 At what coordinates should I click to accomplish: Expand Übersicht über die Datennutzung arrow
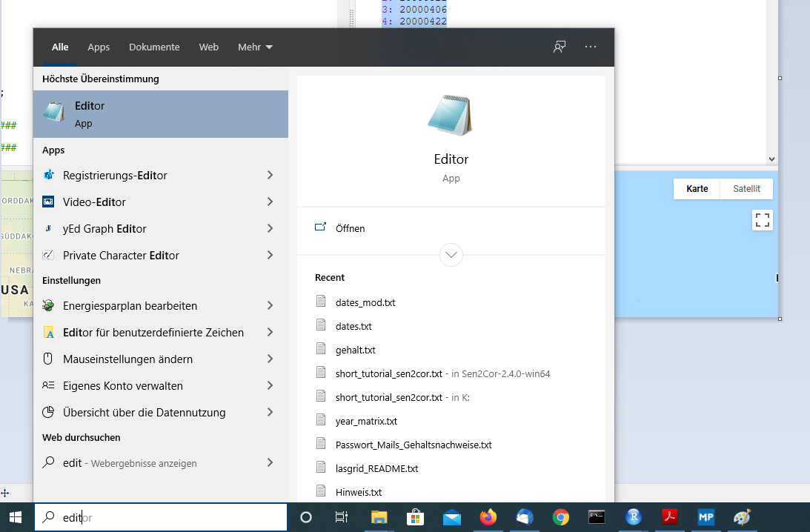[270, 412]
